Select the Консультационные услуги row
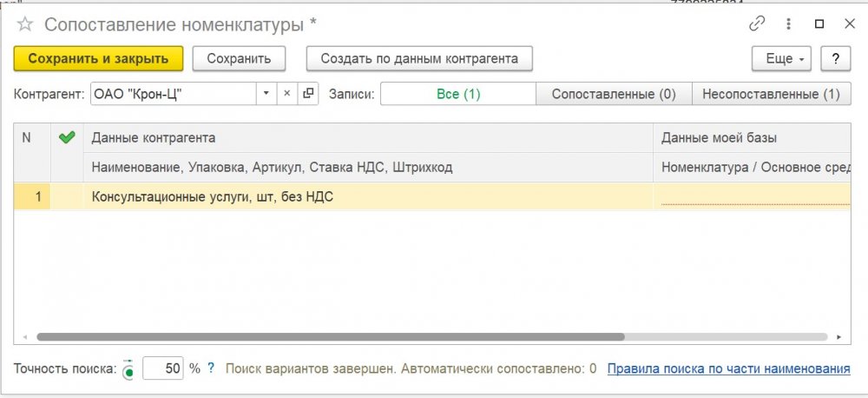 (x=347, y=197)
